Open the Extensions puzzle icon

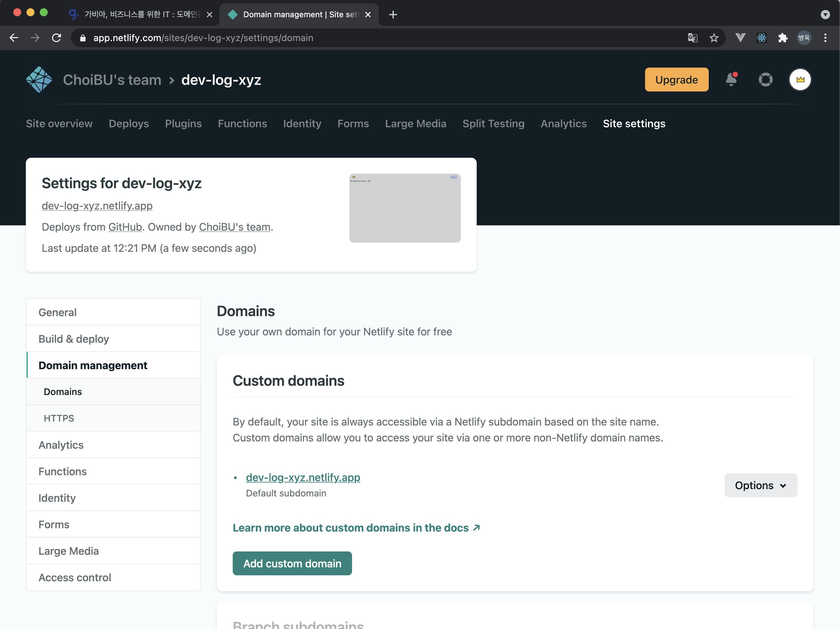(783, 38)
